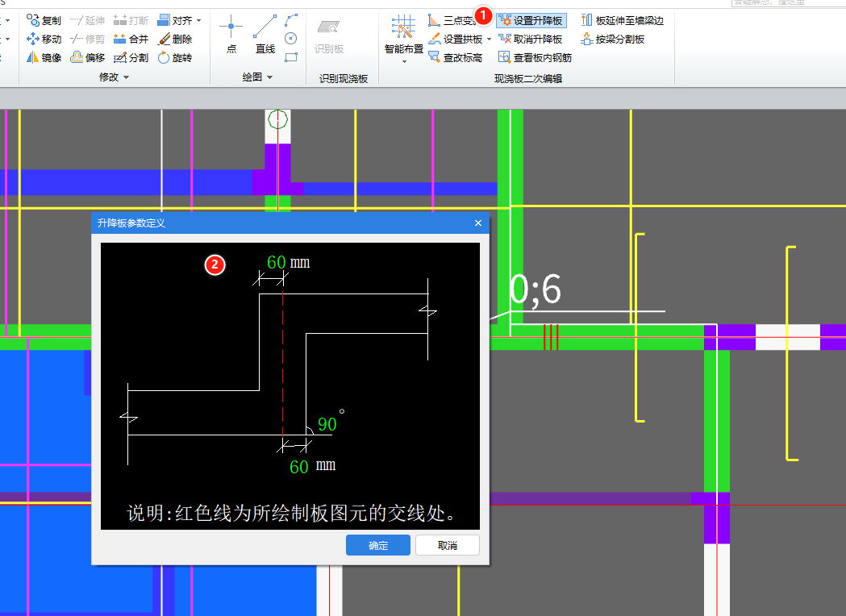846x616 pixels.
Task: Click the green circle axis marker
Action: (278, 119)
